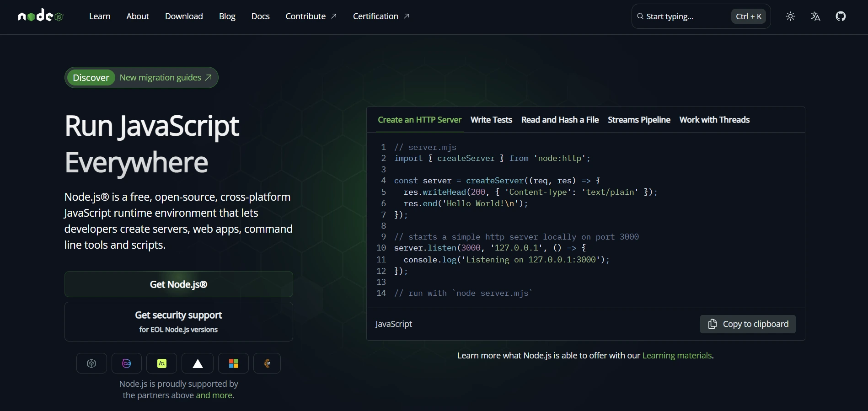Screen dimensions: 868x411
Task: Click the res.writeHead(200 code line
Action: pos(530,192)
